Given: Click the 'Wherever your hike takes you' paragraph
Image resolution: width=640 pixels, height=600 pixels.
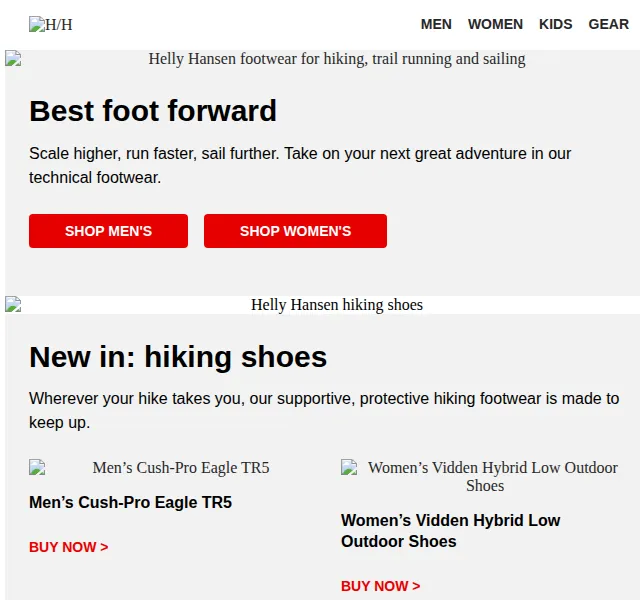Looking at the screenshot, I should point(324,411).
